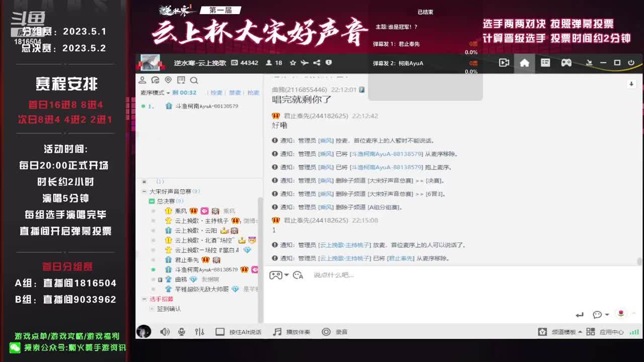Toggle the speaker volume mute icon
The image size is (644, 362).
pos(165,332)
